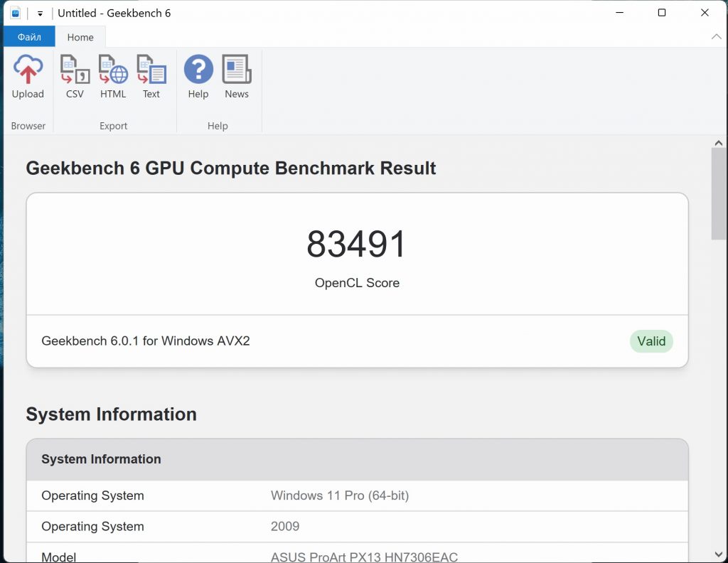Collapse the ribbon with the chevron
The width and height of the screenshot is (728, 563).
pyautogui.click(x=715, y=36)
